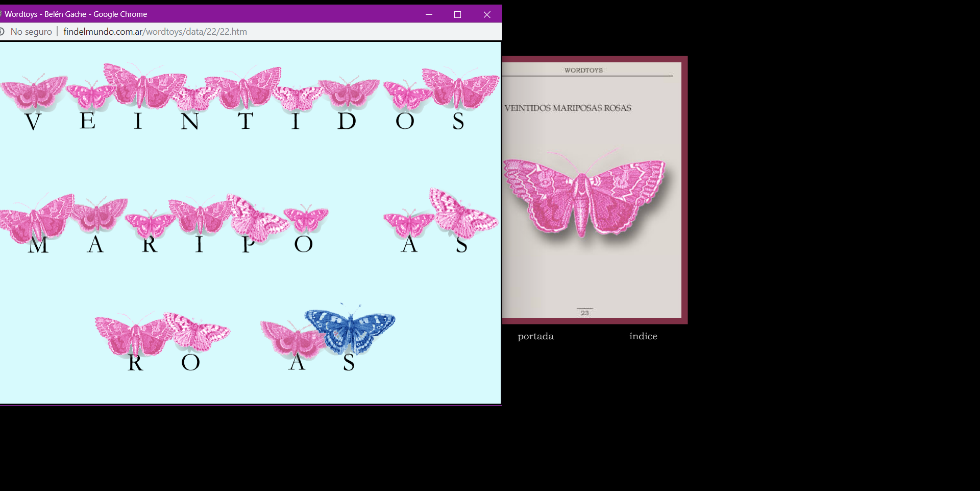Click the pink butterfly above the letter V
The image size is (980, 491).
pos(34,93)
